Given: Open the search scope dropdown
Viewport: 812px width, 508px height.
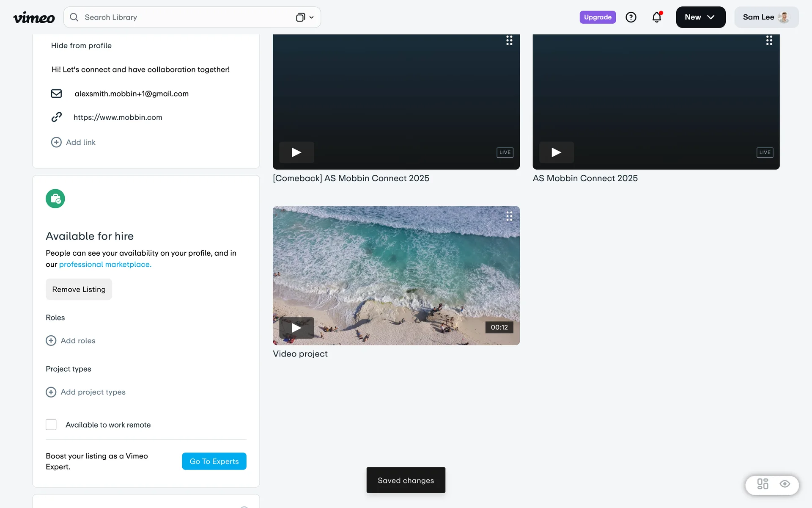Looking at the screenshot, I should (x=305, y=17).
